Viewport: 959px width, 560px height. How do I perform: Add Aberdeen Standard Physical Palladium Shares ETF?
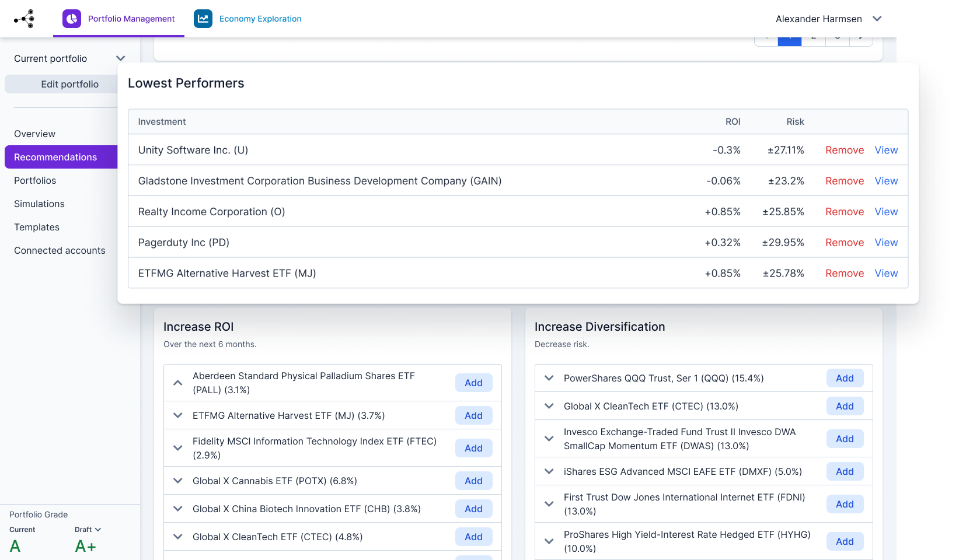(x=473, y=383)
